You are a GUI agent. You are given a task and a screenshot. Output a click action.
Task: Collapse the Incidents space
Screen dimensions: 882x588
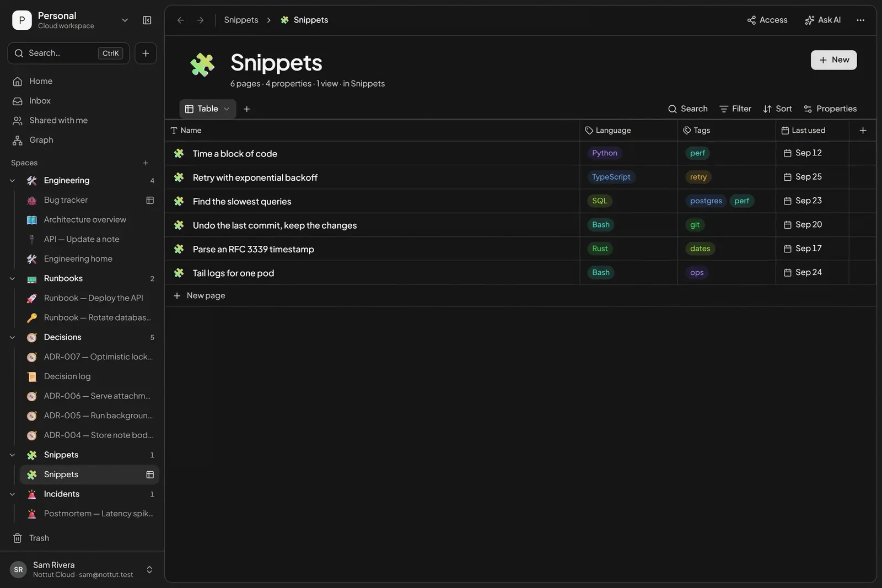point(12,494)
